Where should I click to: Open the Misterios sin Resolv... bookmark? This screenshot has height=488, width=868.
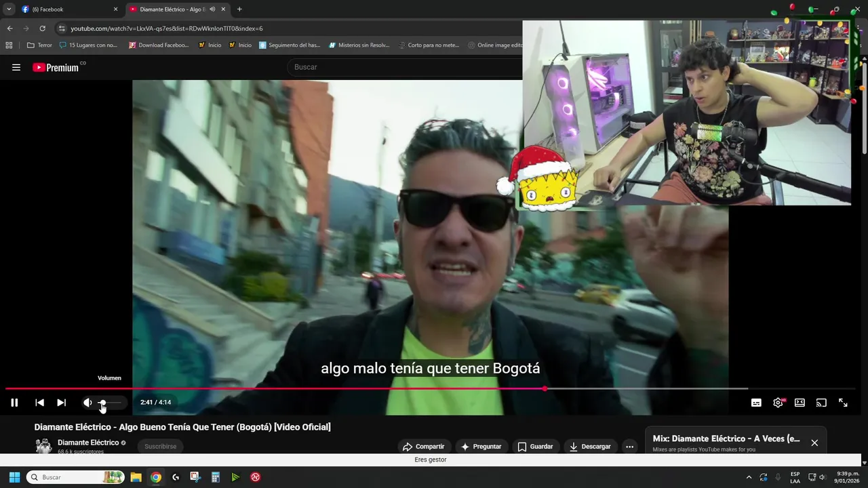[359, 45]
